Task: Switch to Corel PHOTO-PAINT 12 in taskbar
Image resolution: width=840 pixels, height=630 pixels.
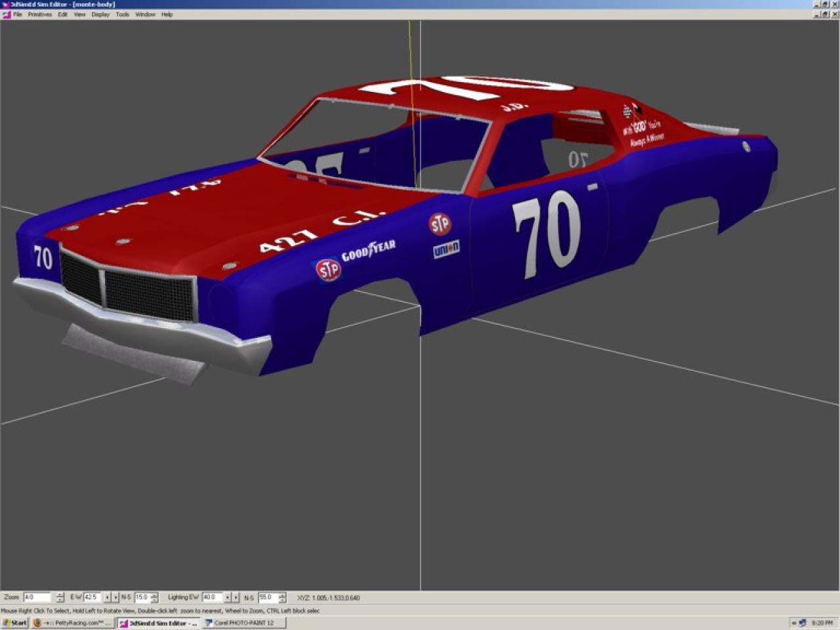Action: [244, 623]
